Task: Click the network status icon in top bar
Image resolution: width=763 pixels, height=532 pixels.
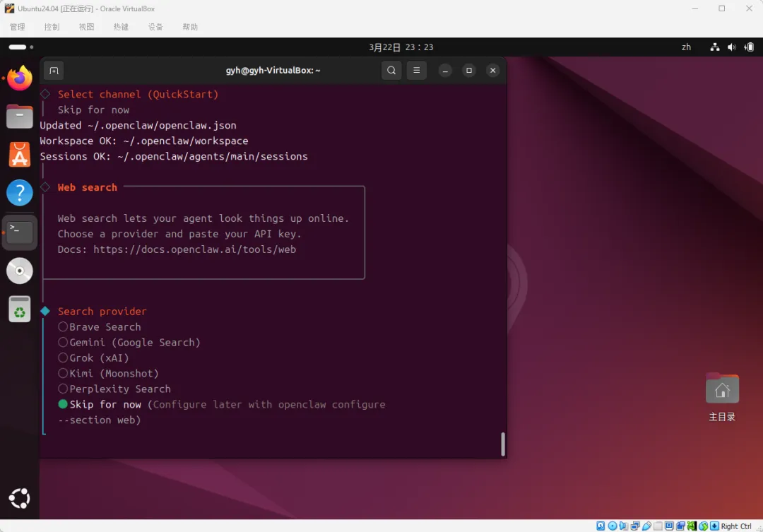Action: (x=715, y=47)
